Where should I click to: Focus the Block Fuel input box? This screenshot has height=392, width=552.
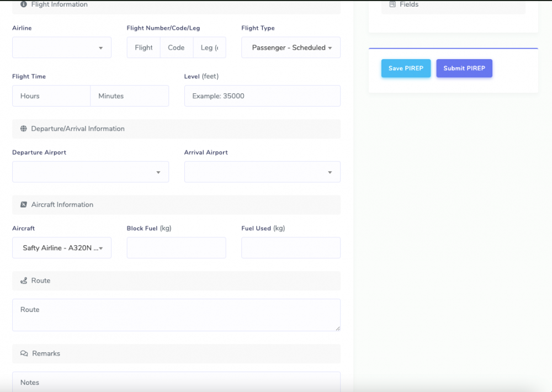pos(177,248)
